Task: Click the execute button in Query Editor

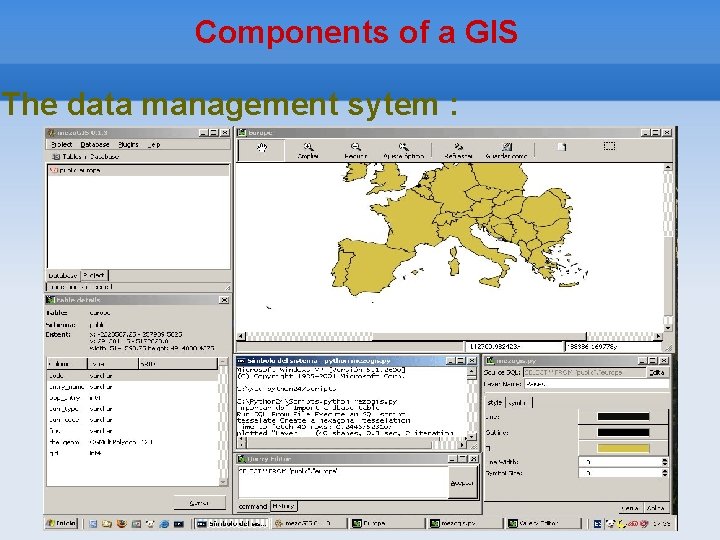Action: [x=462, y=483]
